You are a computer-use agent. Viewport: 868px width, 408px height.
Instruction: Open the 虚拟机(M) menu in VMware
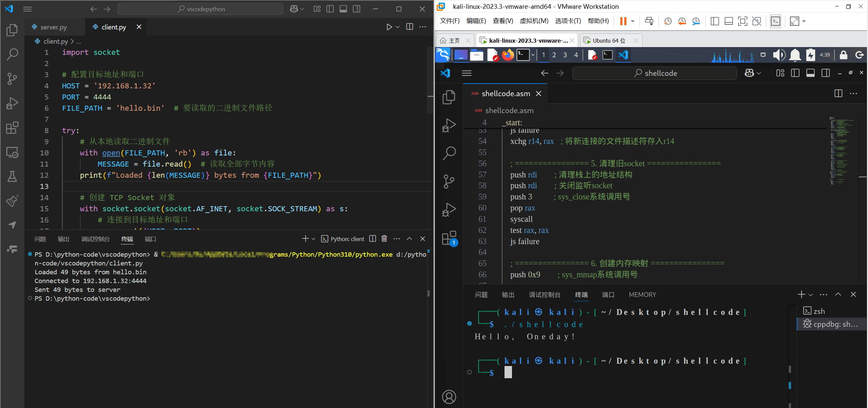(x=533, y=21)
